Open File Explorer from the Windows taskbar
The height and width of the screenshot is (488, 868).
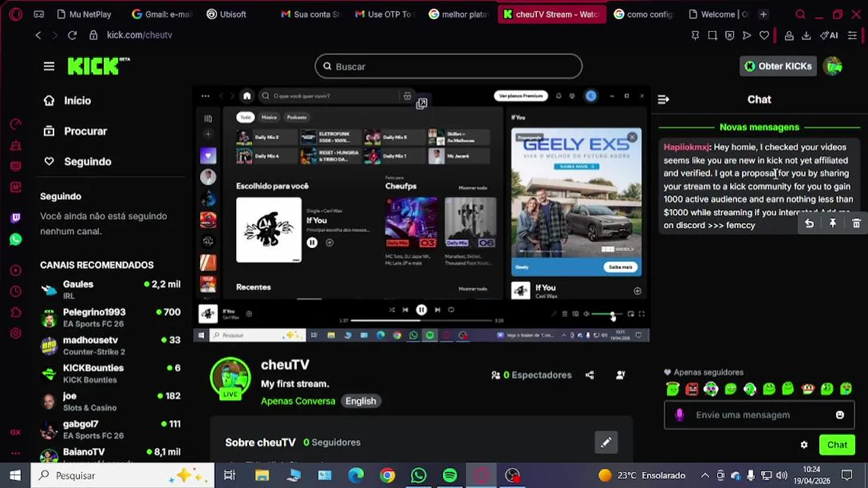pos(262,475)
